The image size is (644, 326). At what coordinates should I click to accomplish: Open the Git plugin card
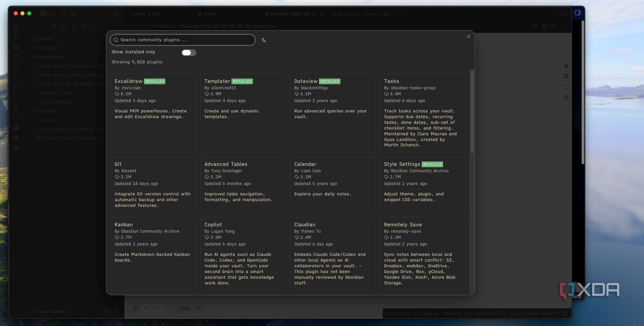(x=153, y=184)
